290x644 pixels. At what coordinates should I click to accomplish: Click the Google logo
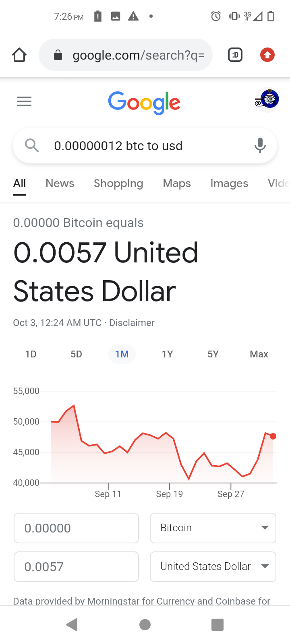[x=144, y=102]
